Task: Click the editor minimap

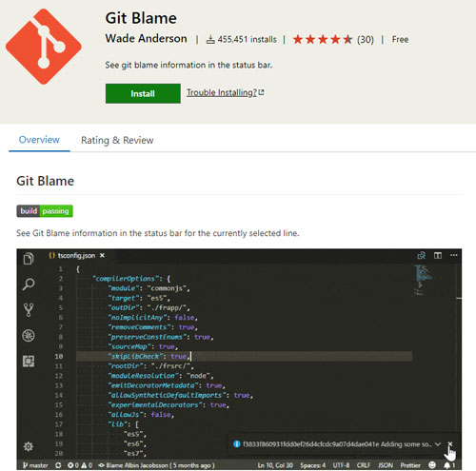Action: click(x=423, y=281)
